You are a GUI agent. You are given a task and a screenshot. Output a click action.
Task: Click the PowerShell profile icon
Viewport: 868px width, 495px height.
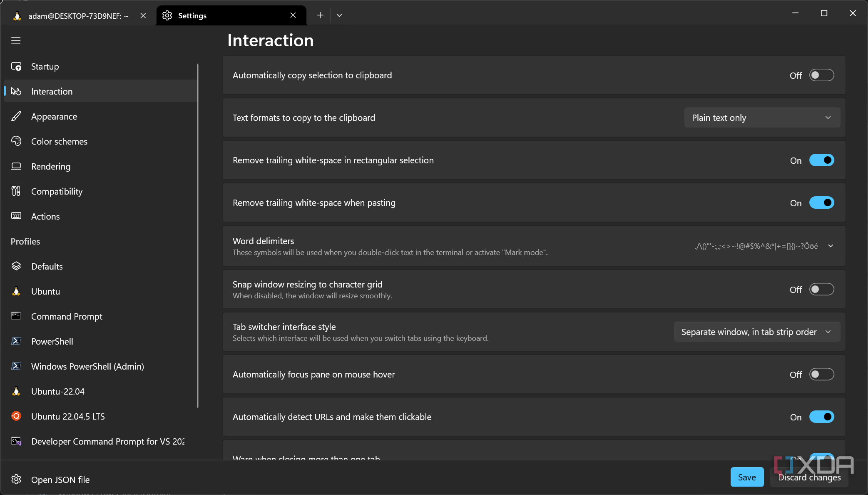click(16, 341)
